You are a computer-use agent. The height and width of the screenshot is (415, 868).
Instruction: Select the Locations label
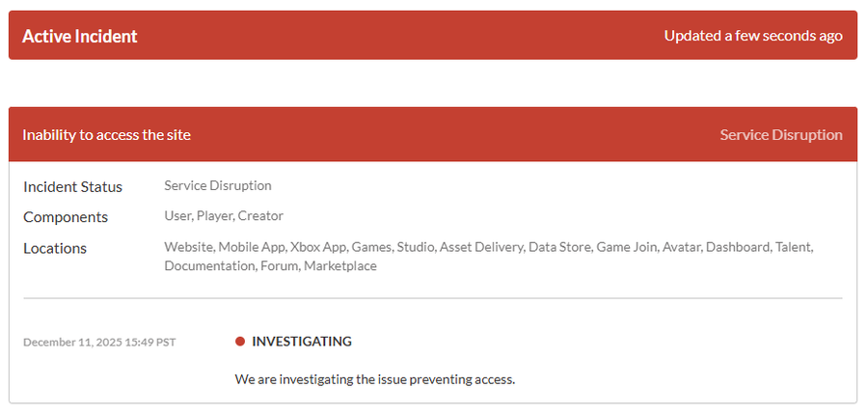coord(55,248)
